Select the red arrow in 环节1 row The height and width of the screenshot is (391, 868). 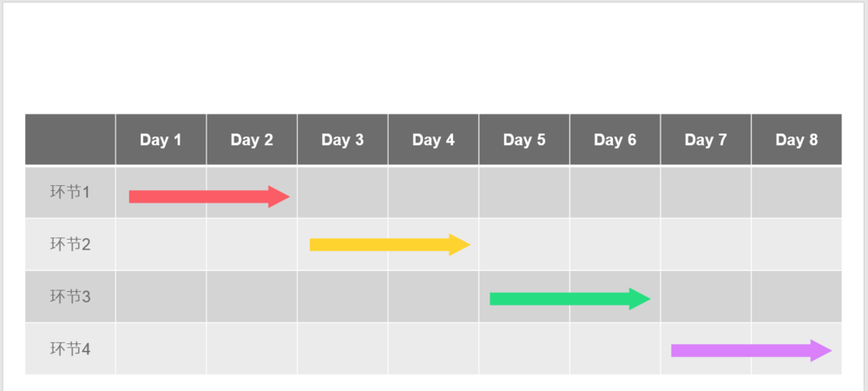point(208,196)
